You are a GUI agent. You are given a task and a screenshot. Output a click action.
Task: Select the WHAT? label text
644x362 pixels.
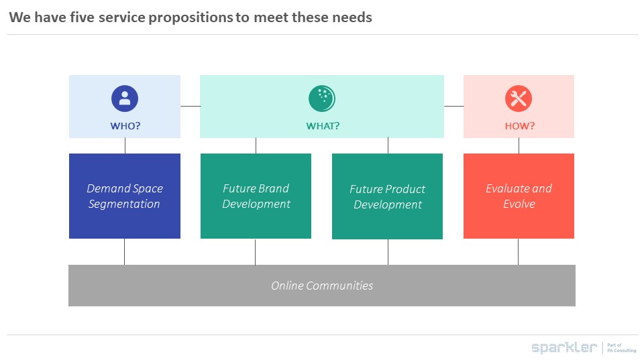click(323, 126)
